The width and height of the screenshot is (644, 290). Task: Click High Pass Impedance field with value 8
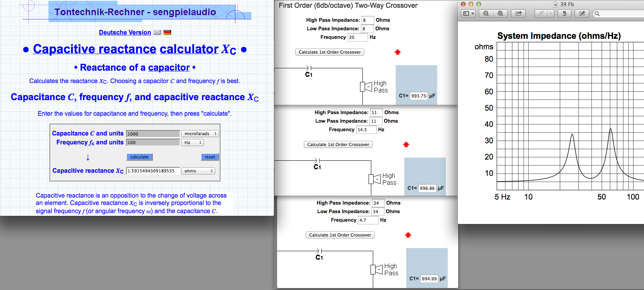click(x=368, y=20)
